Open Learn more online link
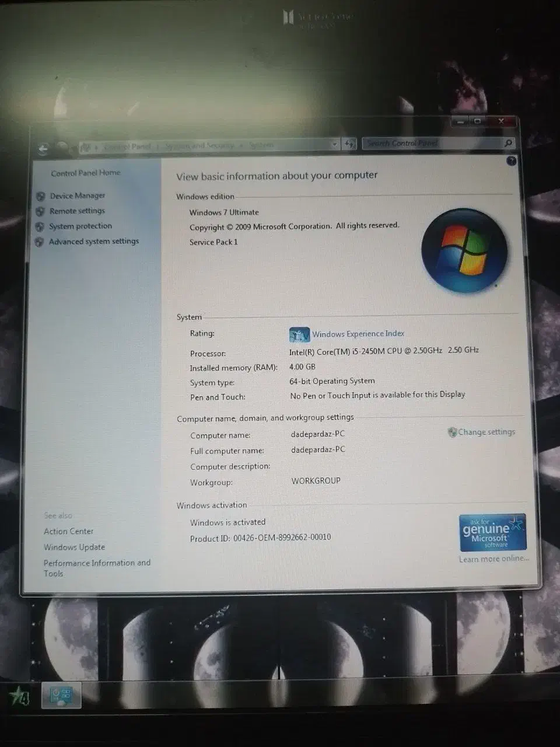The height and width of the screenshot is (747, 560). pyautogui.click(x=494, y=558)
